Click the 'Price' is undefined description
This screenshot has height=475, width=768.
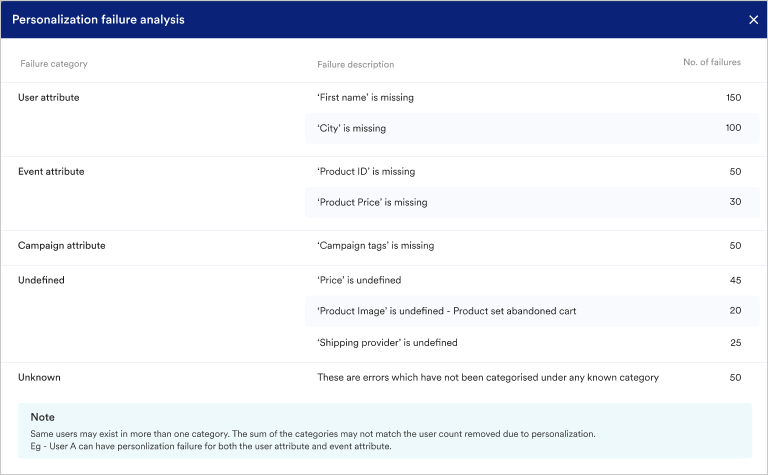[359, 281]
